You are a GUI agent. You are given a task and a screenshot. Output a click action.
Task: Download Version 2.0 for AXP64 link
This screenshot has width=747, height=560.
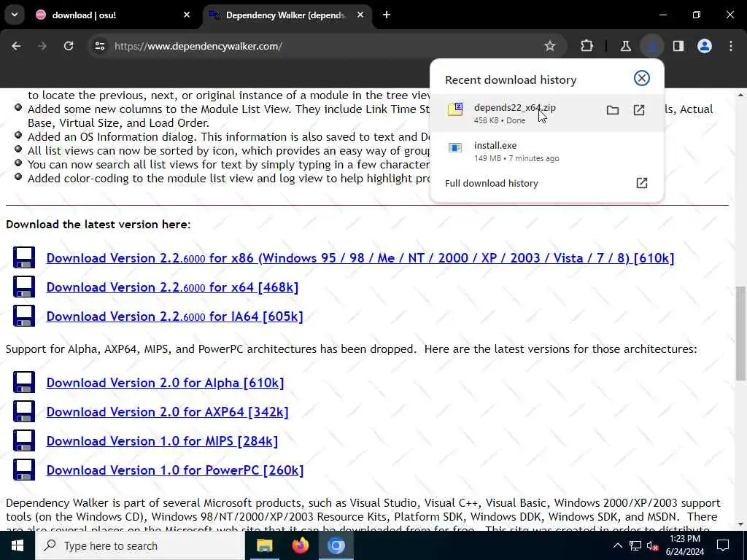167,412
